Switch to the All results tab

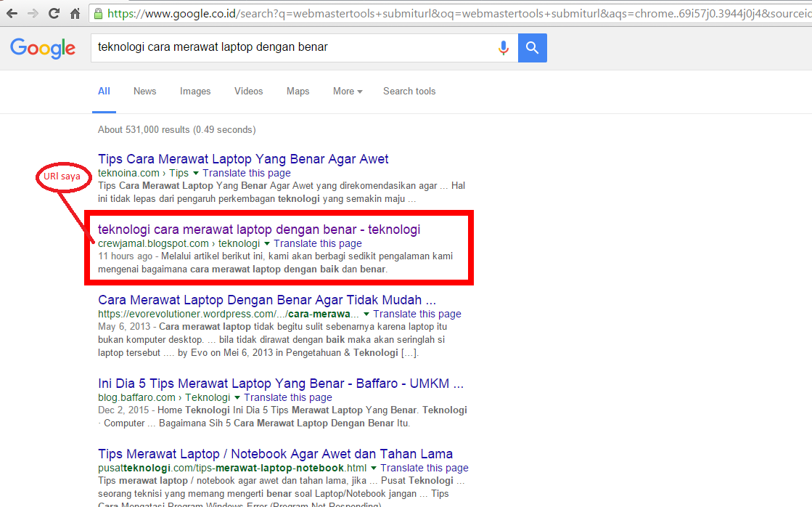click(x=104, y=92)
